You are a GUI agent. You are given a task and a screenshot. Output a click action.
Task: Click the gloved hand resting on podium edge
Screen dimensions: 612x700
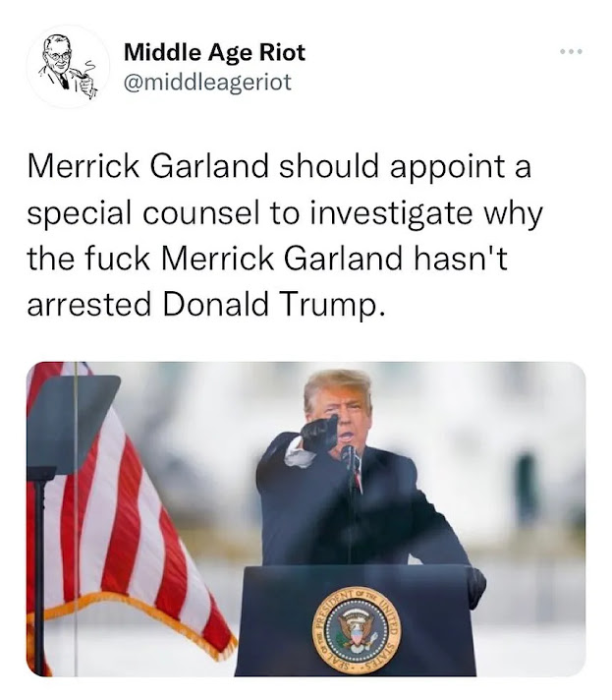475,587
